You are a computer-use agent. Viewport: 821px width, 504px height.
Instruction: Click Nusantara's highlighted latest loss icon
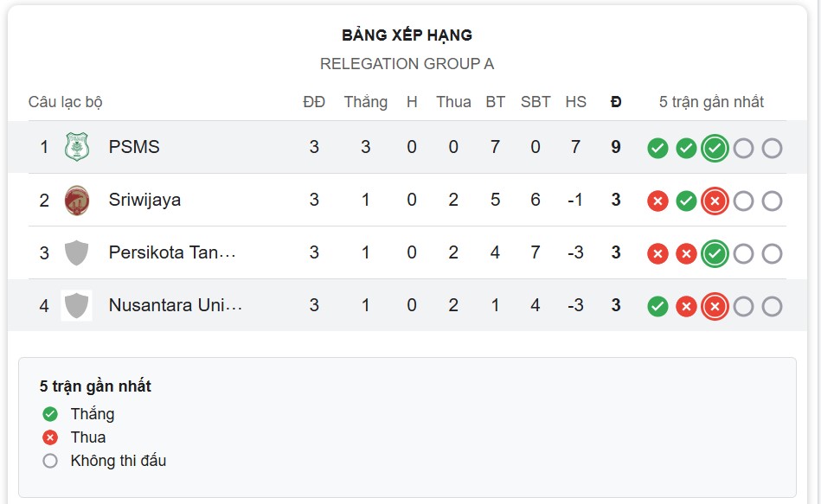coord(715,307)
